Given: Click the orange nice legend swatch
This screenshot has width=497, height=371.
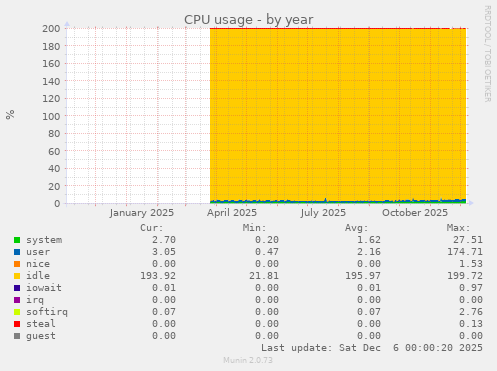Looking at the screenshot, I should [17, 264].
